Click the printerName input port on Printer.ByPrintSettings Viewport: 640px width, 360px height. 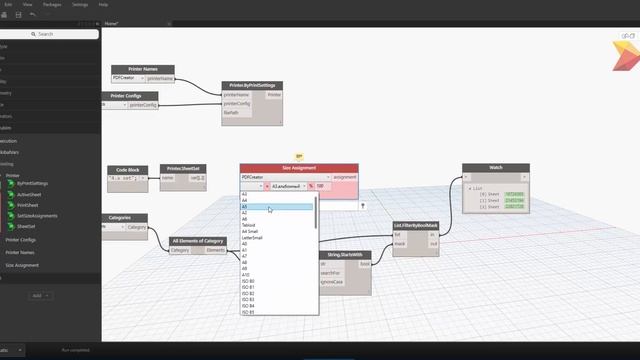click(x=236, y=95)
